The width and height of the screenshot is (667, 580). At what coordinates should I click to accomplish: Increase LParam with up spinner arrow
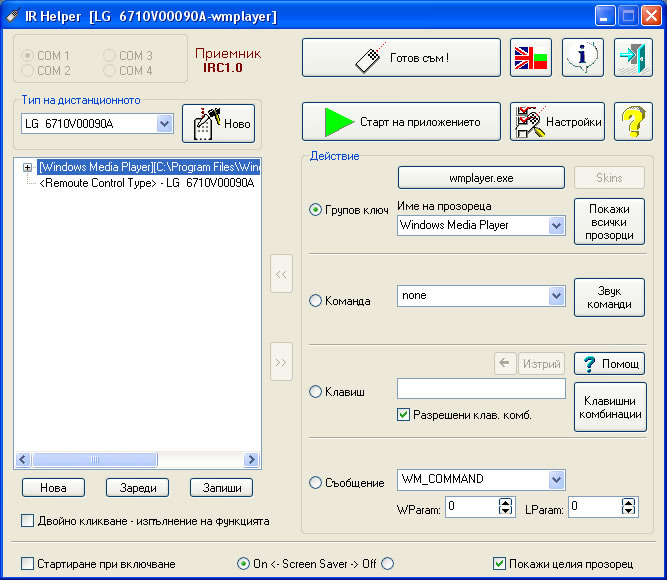628,502
